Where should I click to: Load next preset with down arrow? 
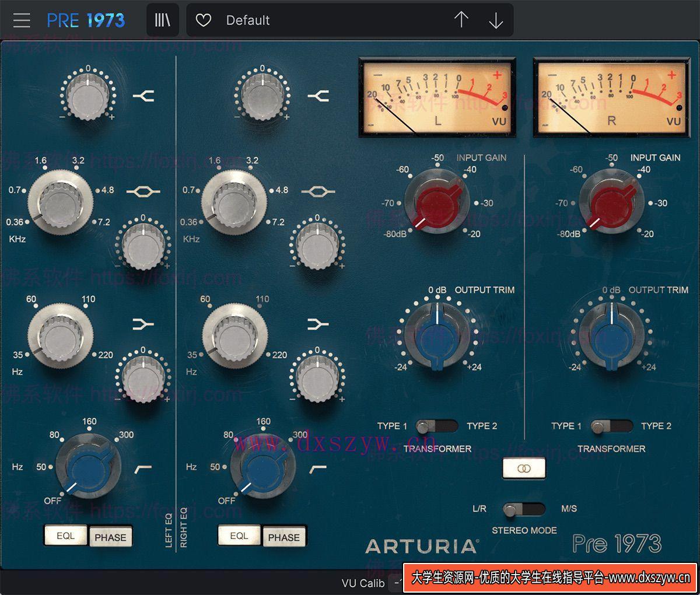pyautogui.click(x=496, y=20)
